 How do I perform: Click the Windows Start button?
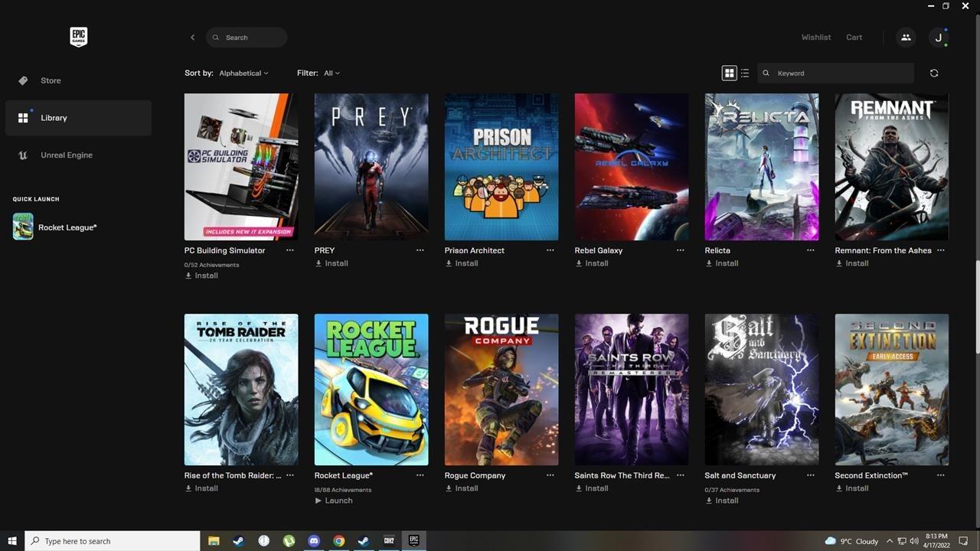pos(12,541)
